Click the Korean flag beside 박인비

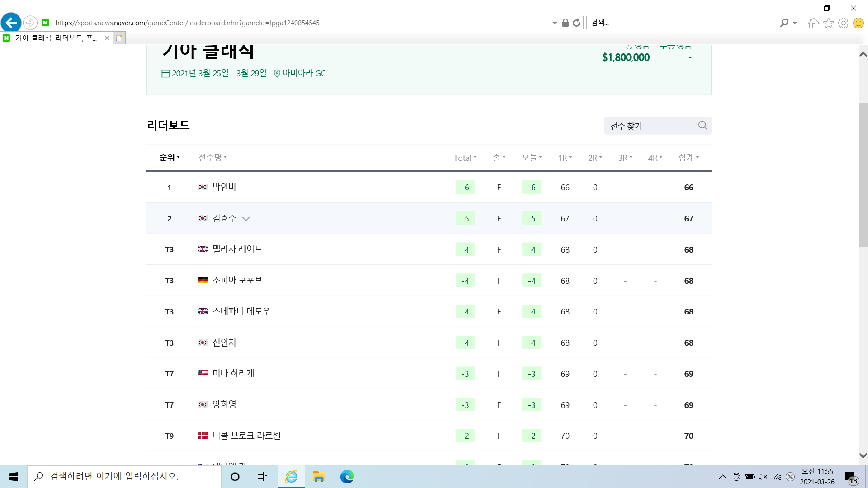coord(203,187)
